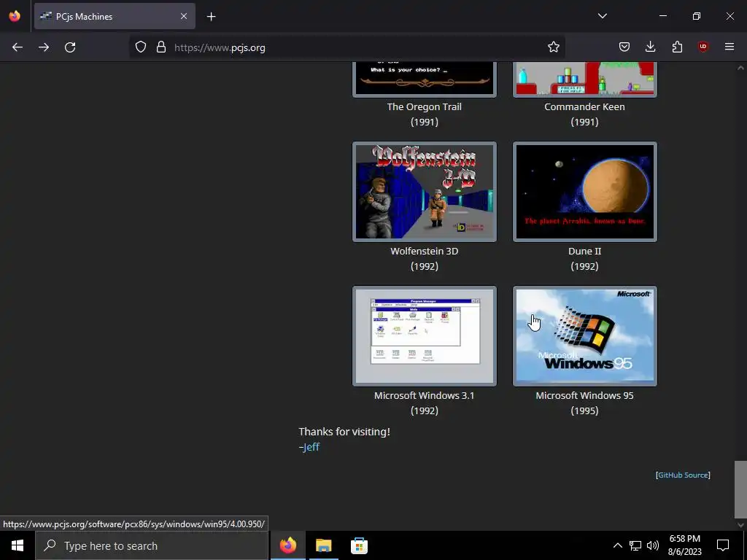Save page to Pocket
747x560 pixels.
pyautogui.click(x=624, y=47)
